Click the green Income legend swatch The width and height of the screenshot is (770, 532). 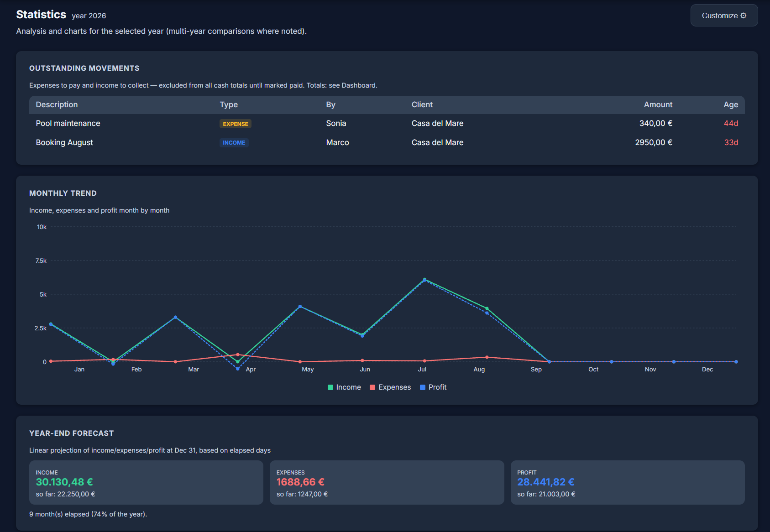330,387
